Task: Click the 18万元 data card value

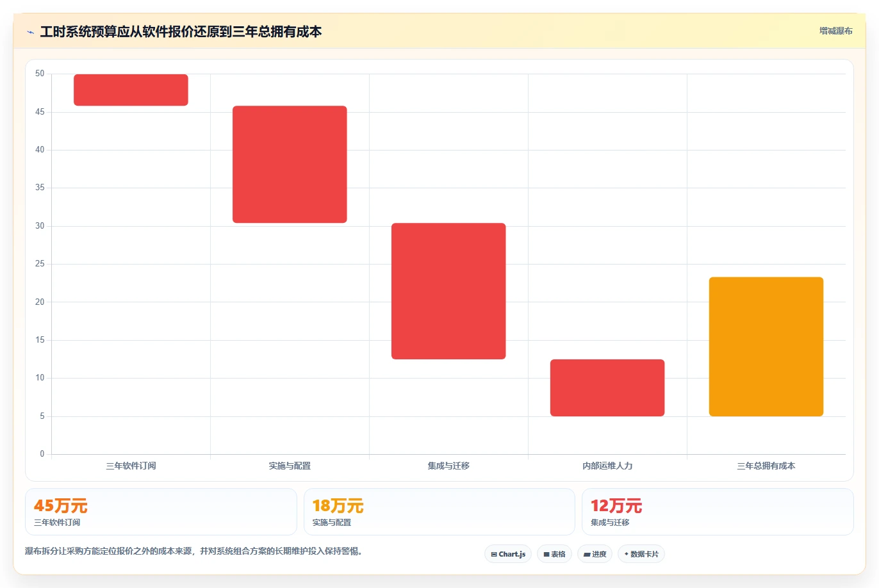Action: pos(338,506)
